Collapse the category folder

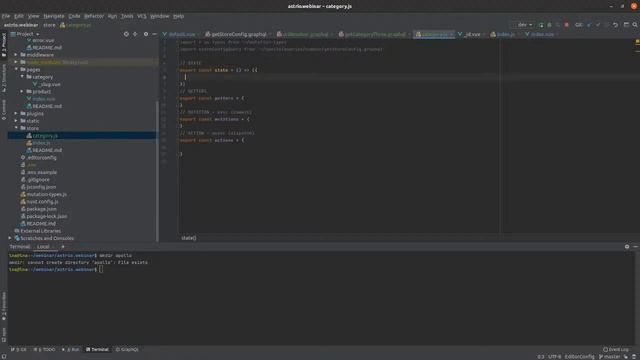click(22, 77)
